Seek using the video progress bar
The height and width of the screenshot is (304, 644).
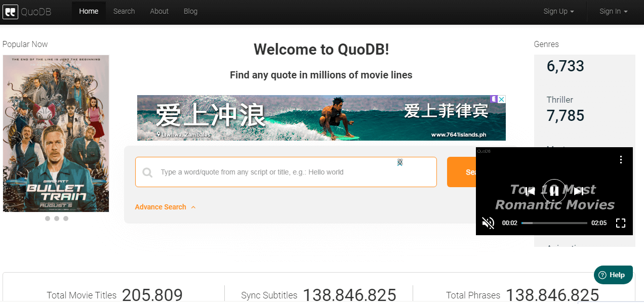click(554, 223)
